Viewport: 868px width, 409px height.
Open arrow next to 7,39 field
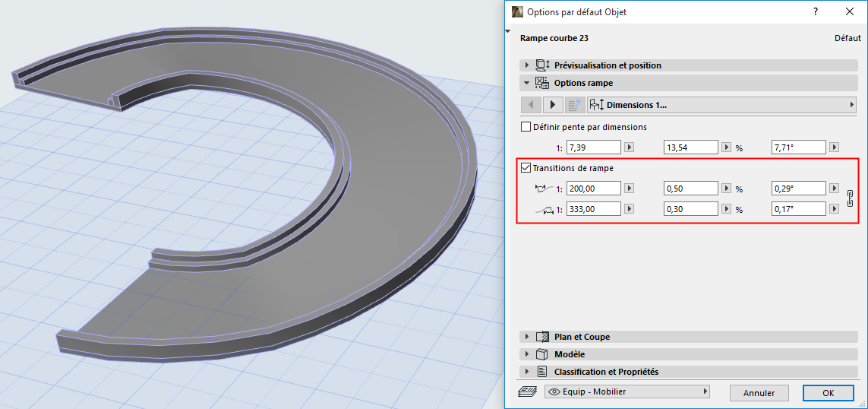click(x=629, y=147)
